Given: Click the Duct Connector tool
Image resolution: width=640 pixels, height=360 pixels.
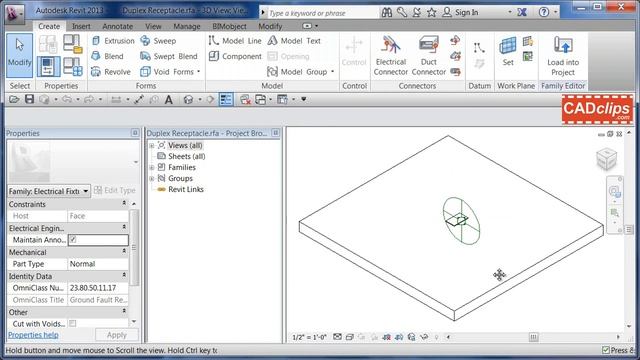Looking at the screenshot, I should click(x=429, y=56).
